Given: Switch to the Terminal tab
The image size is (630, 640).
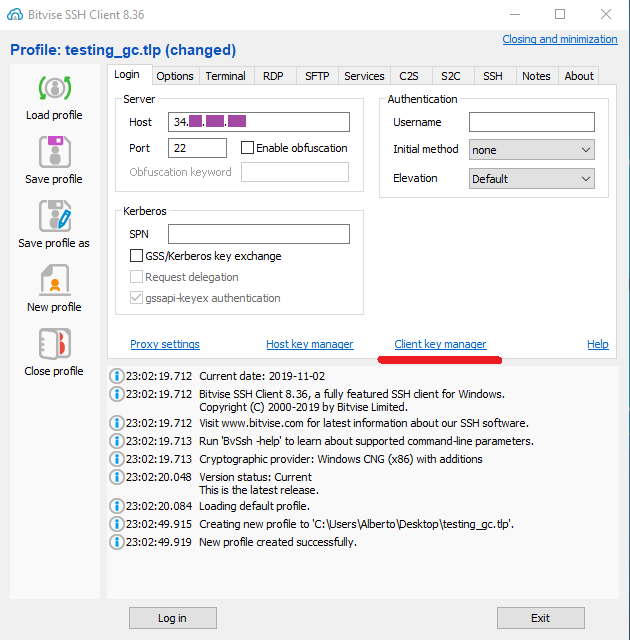Looking at the screenshot, I should [226, 76].
